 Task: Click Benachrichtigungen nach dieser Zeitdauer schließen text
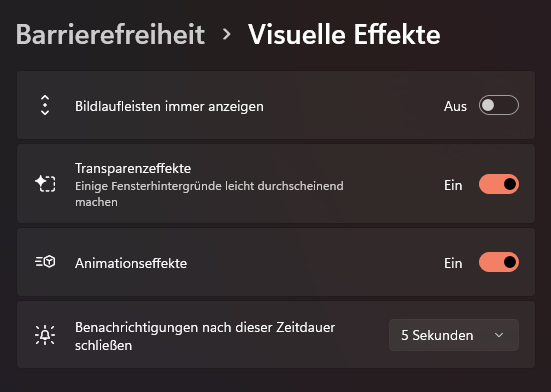point(205,336)
